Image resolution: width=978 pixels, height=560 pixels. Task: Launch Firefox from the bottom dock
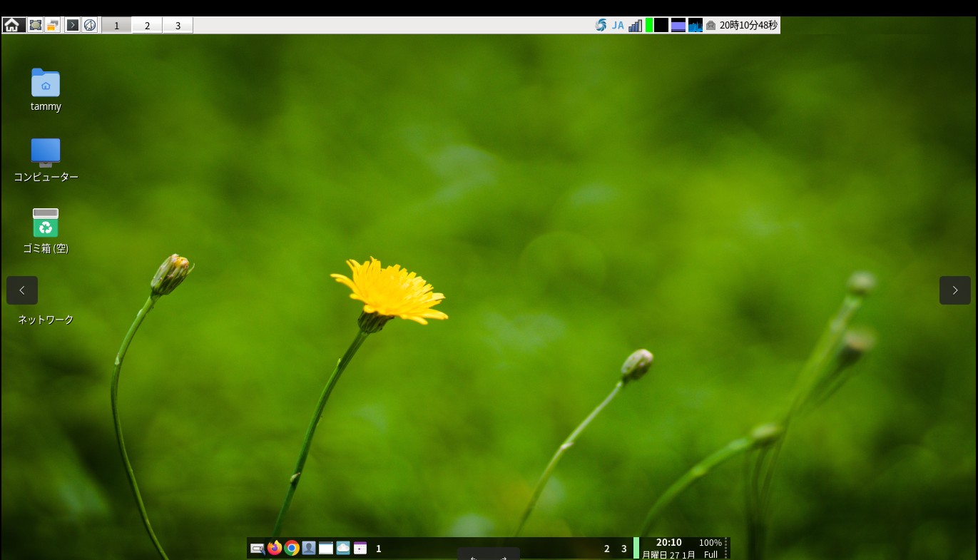coord(275,548)
